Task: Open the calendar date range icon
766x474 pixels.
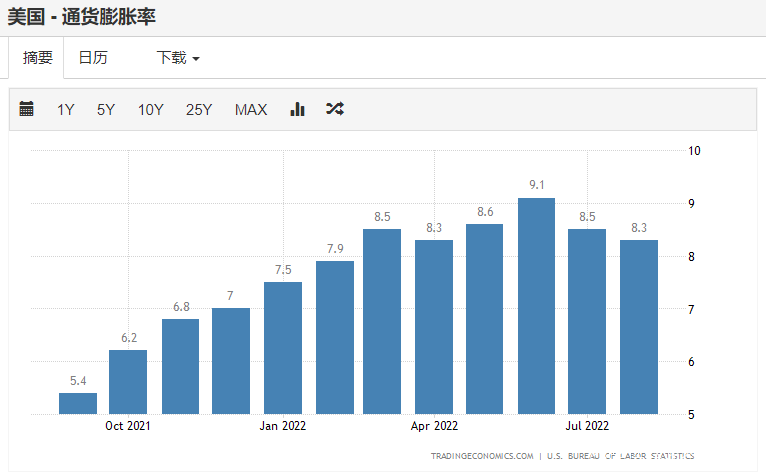Action: click(26, 108)
